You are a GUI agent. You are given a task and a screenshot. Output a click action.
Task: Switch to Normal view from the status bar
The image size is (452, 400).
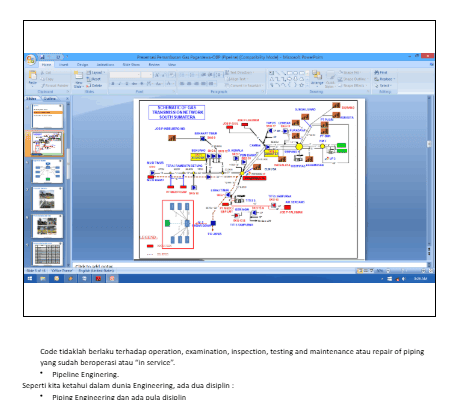pyautogui.click(x=360, y=271)
